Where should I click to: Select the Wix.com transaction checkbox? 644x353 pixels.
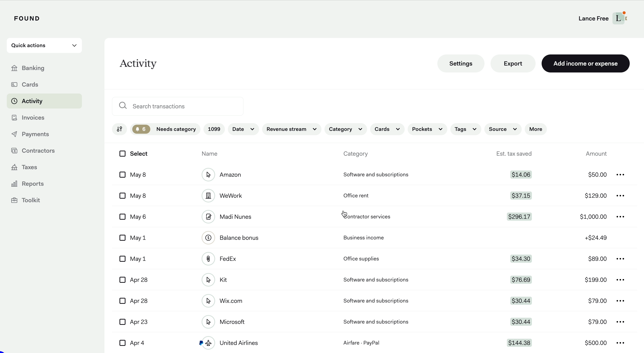(122, 301)
